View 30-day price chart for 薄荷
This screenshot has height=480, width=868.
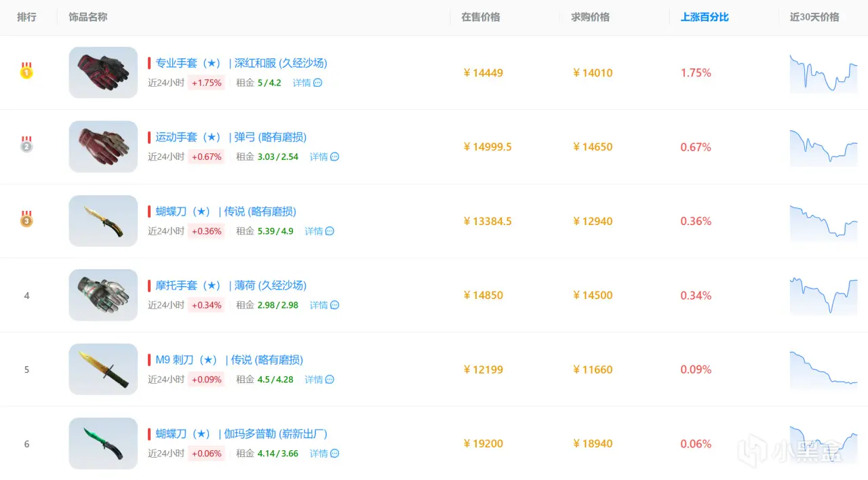pyautogui.click(x=823, y=296)
